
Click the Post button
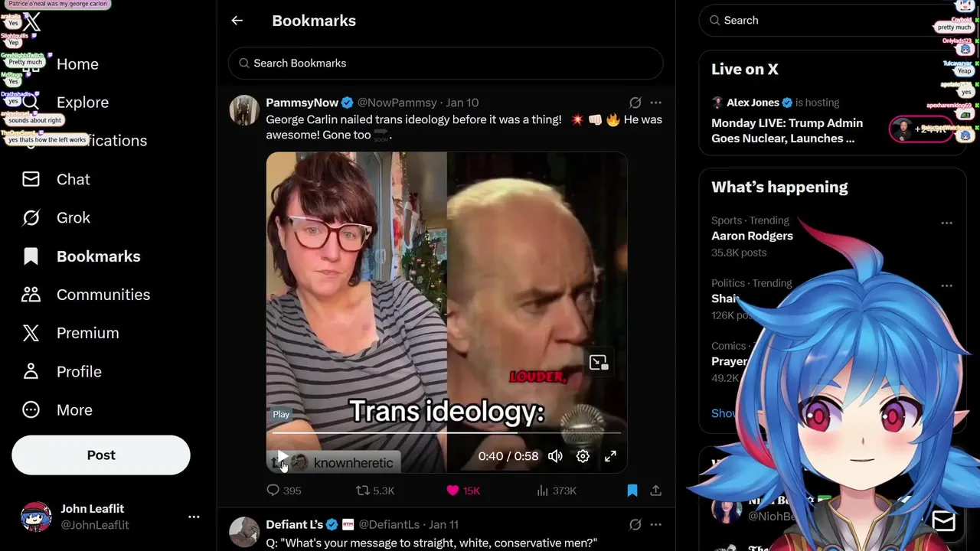coord(101,455)
